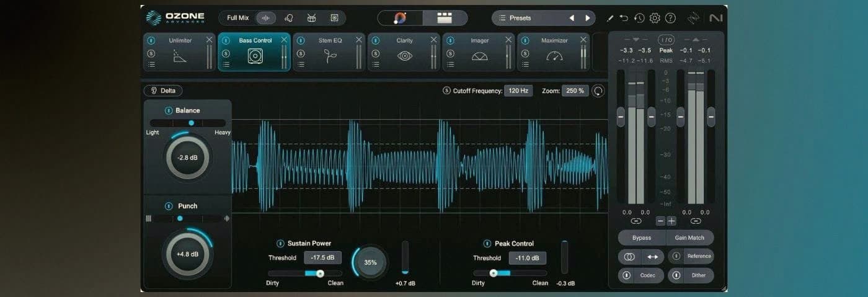The height and width of the screenshot is (297, 868).
Task: Select the Clarity module tab
Action: click(x=404, y=52)
